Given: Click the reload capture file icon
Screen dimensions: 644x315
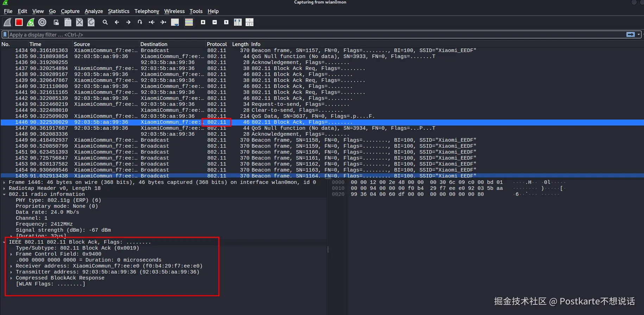Looking at the screenshot, I should point(91,22).
